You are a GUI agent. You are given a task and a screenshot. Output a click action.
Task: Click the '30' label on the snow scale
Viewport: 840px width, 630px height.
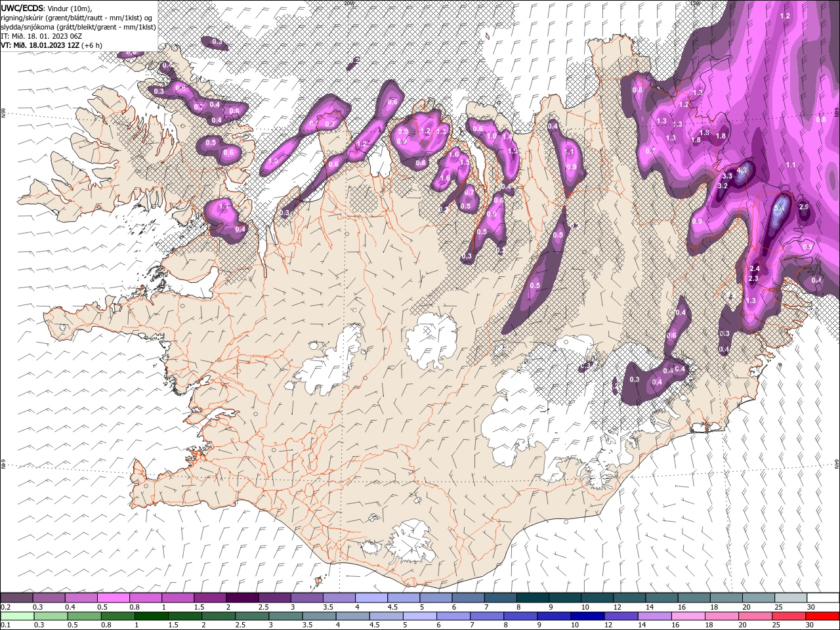[x=810, y=607]
